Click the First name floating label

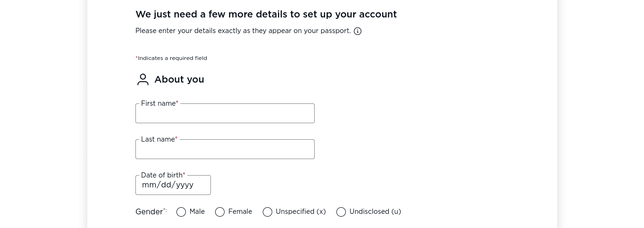click(159, 103)
